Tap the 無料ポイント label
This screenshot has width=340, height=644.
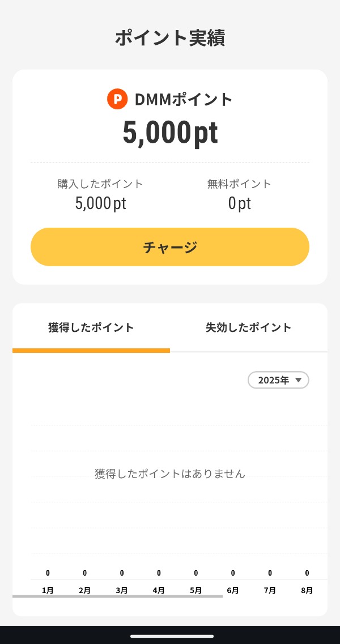tap(239, 184)
